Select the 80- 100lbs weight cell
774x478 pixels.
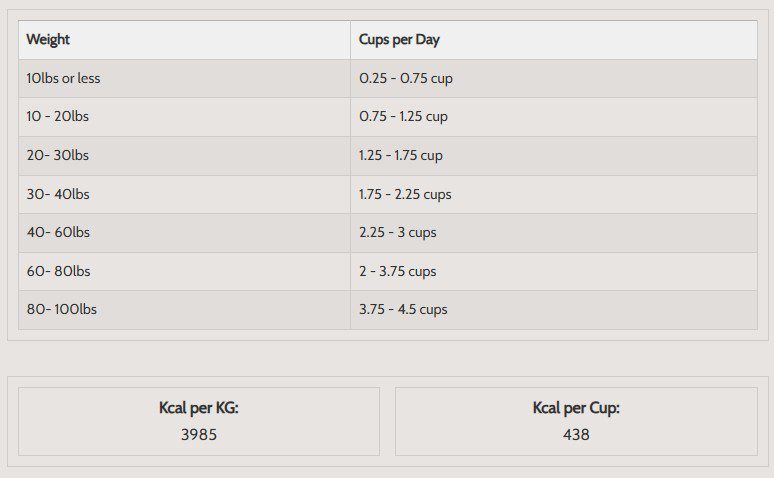click(x=62, y=309)
